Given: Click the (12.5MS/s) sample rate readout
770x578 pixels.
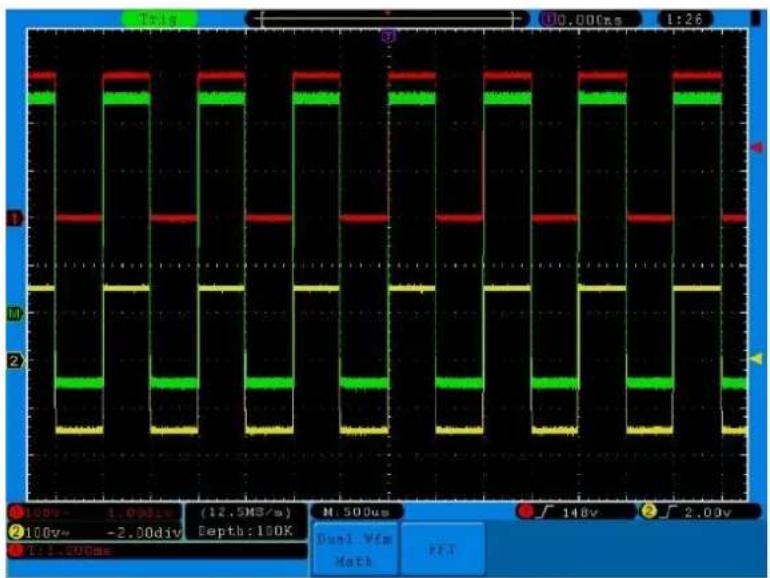Looking at the screenshot, I should [246, 513].
